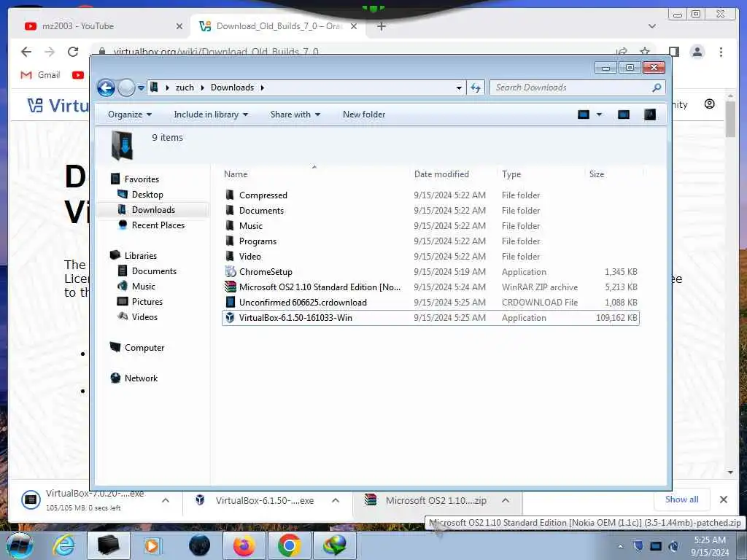Image resolution: width=747 pixels, height=560 pixels.
Task: Close the Chrome downloads bar
Action: (723, 499)
